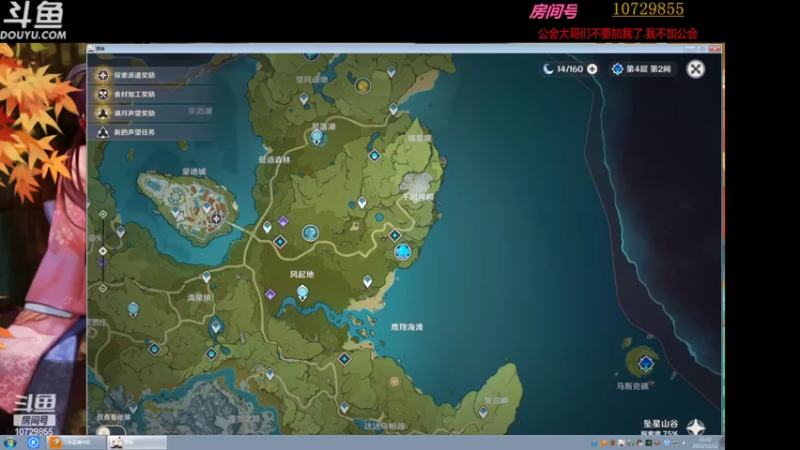Toggle the 仅查看秘境 switch
The image size is (800, 450).
click(x=110, y=431)
